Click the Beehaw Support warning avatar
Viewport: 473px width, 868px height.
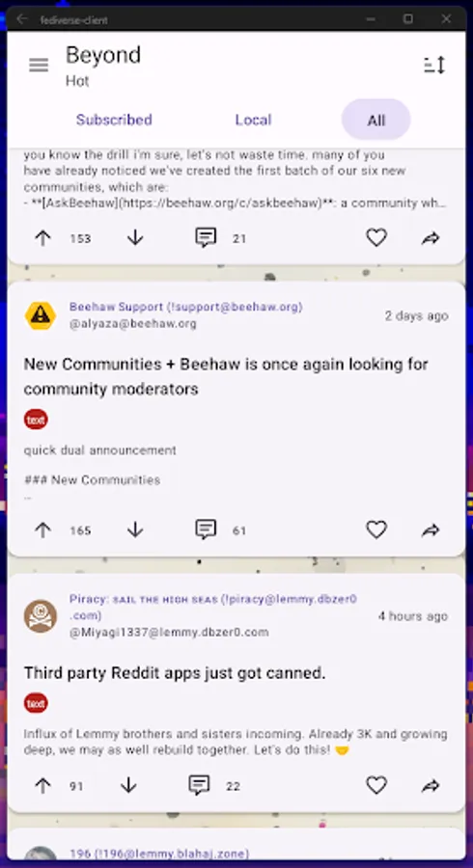[41, 315]
